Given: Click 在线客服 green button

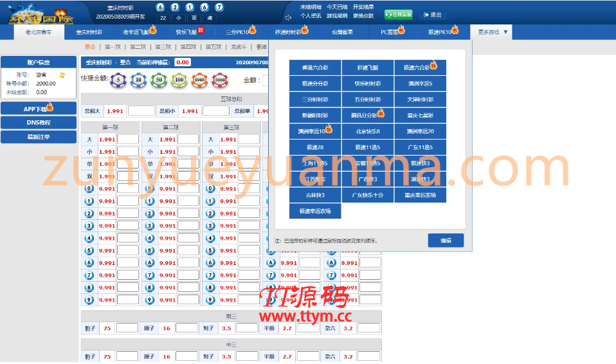Looking at the screenshot, I should pyautogui.click(x=399, y=15).
